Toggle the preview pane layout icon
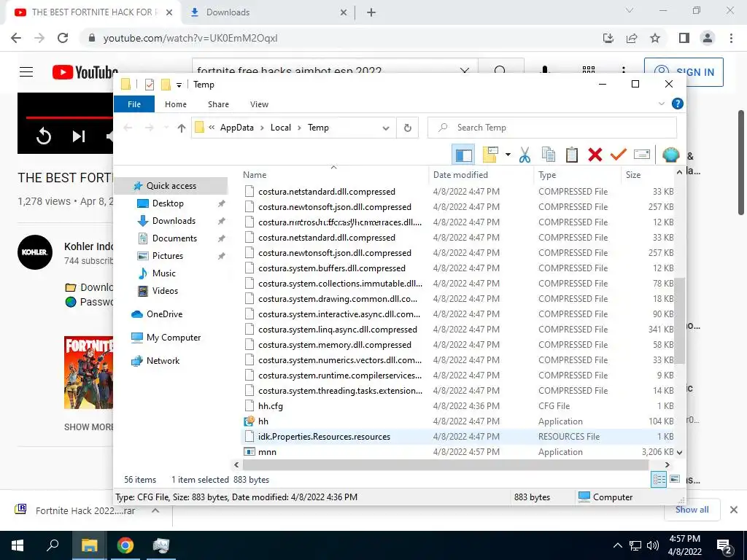 point(463,155)
